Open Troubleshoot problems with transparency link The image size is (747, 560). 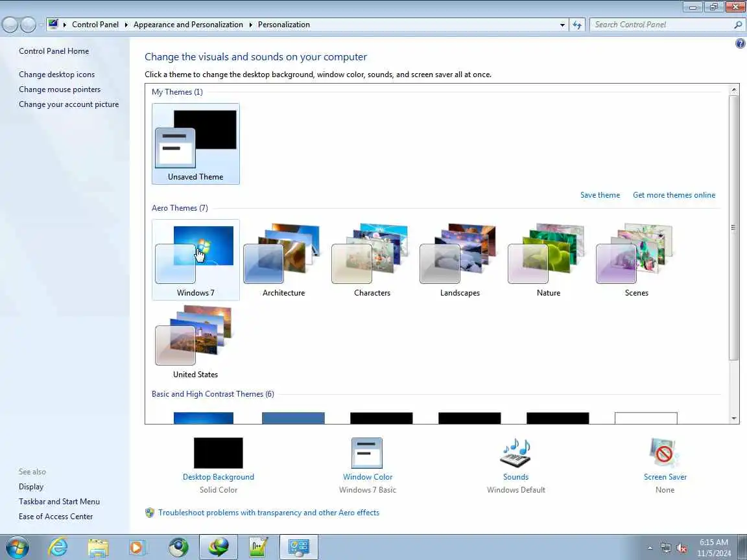(x=268, y=513)
